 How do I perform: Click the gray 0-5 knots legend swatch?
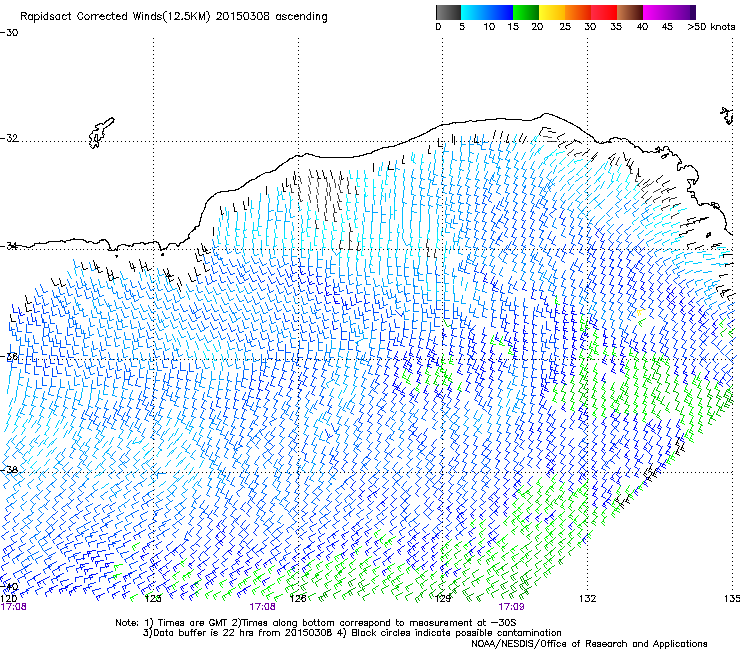tap(448, 12)
